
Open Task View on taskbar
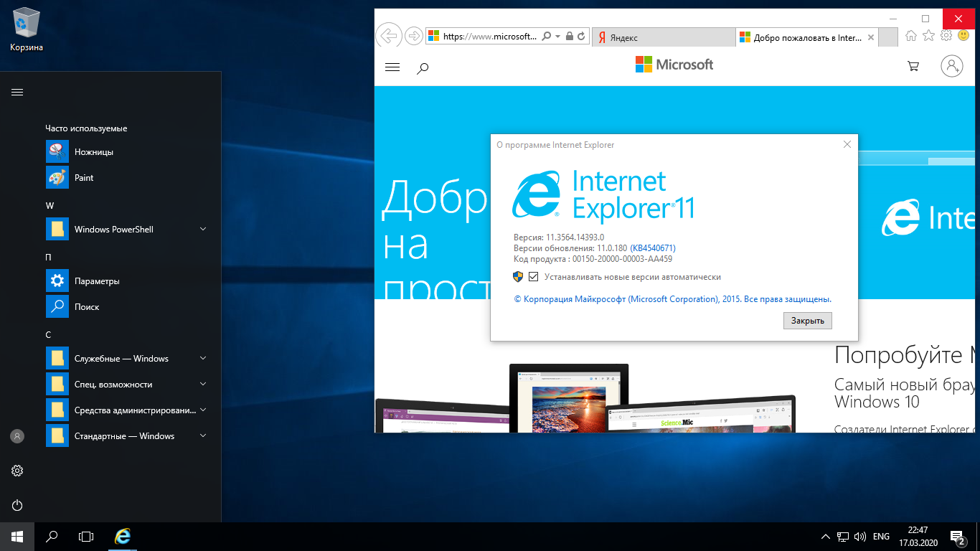click(x=86, y=536)
